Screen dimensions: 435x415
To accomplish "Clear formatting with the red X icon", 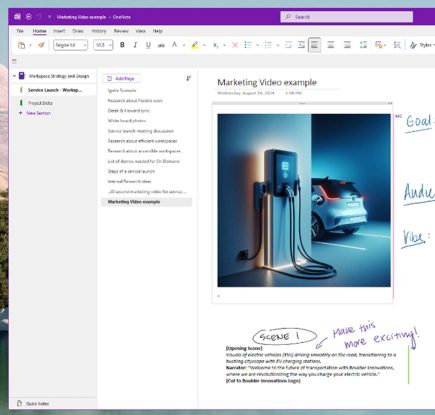I will (235, 45).
